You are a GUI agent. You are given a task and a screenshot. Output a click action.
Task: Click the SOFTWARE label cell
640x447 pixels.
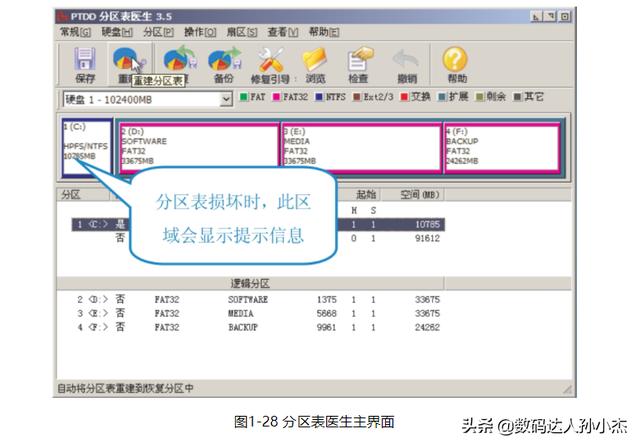click(x=248, y=300)
